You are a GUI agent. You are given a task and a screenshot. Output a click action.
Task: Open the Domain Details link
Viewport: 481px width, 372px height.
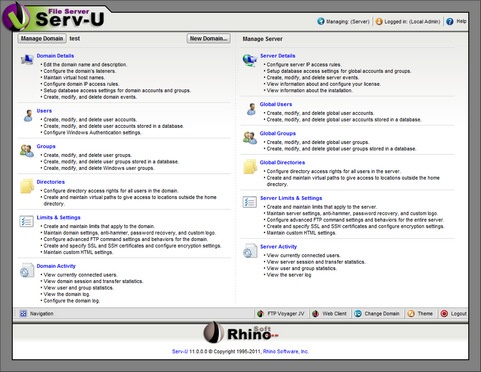tap(55, 56)
